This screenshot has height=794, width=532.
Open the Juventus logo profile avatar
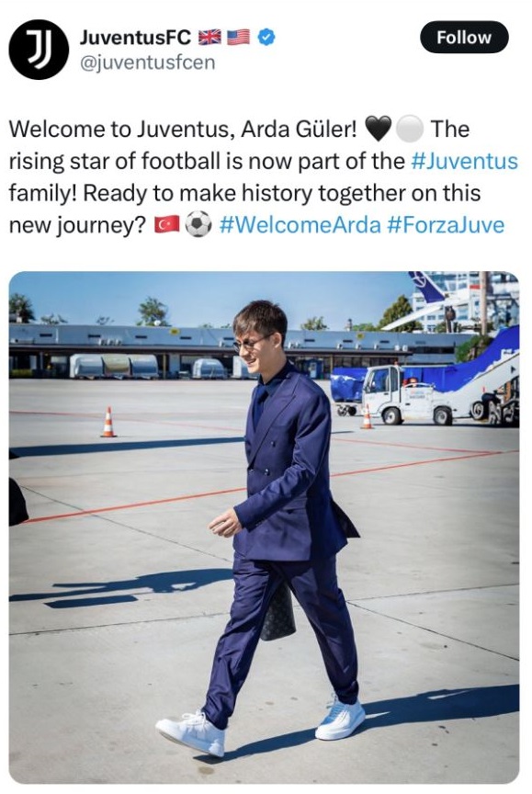[x=39, y=50]
